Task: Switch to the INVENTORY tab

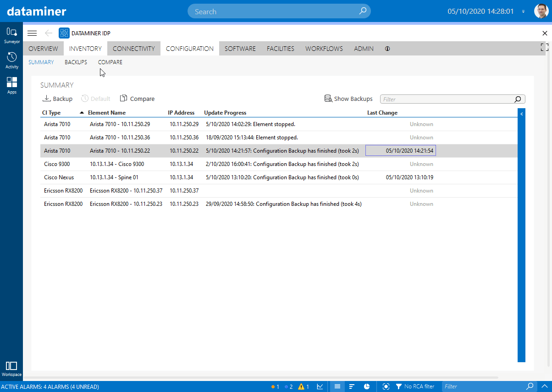Action: pos(85,49)
